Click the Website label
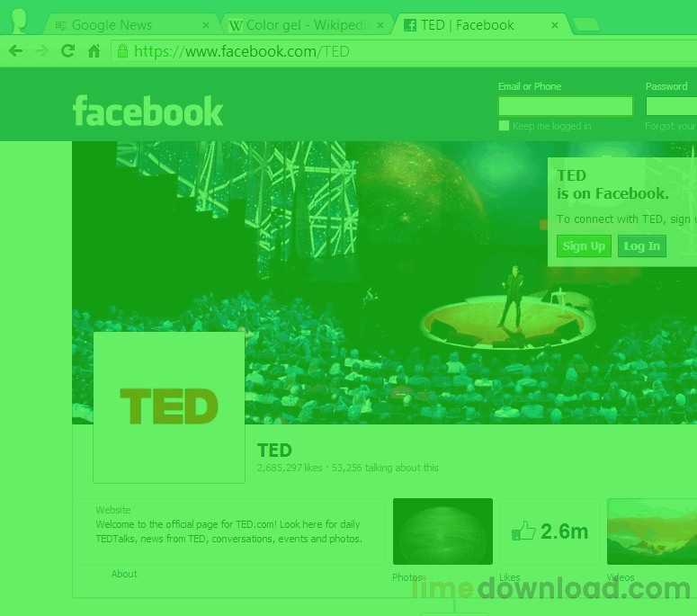 113,510
